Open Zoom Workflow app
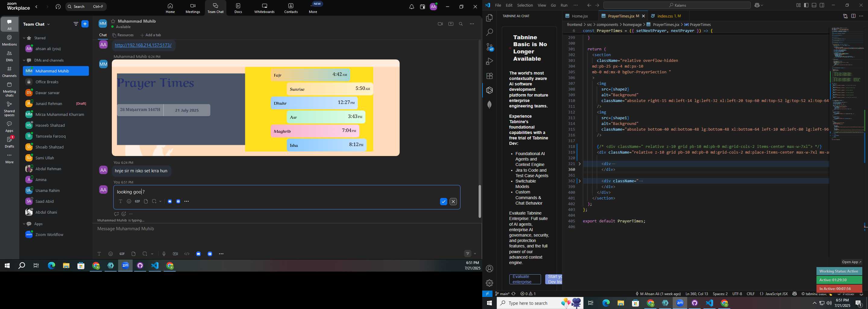The height and width of the screenshot is (309, 868). [x=56, y=235]
